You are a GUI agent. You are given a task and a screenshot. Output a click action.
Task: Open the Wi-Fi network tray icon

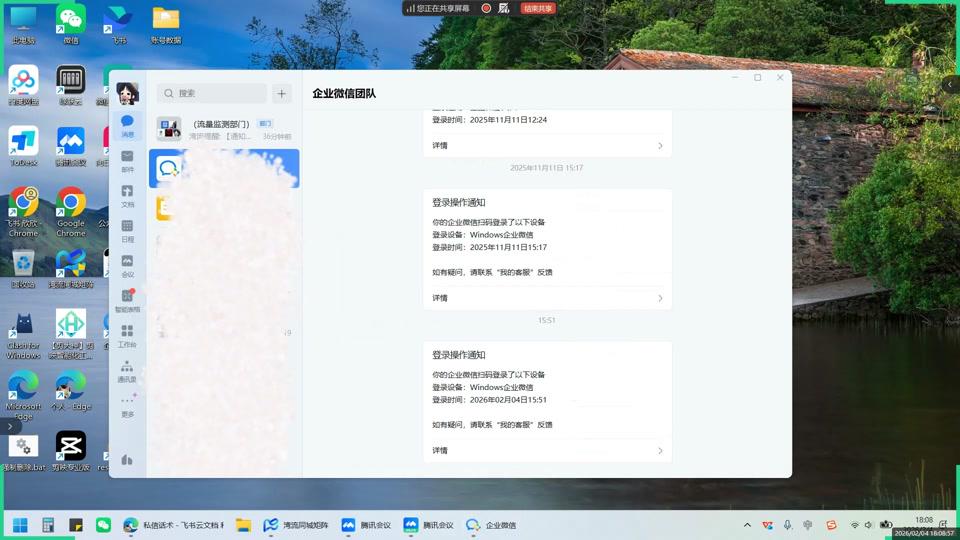855,525
